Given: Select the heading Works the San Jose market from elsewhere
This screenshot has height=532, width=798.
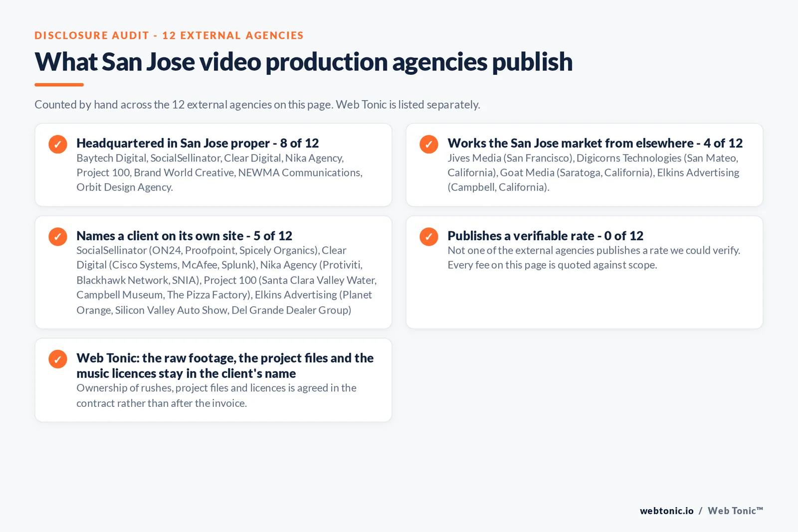Looking at the screenshot, I should pos(595,143).
